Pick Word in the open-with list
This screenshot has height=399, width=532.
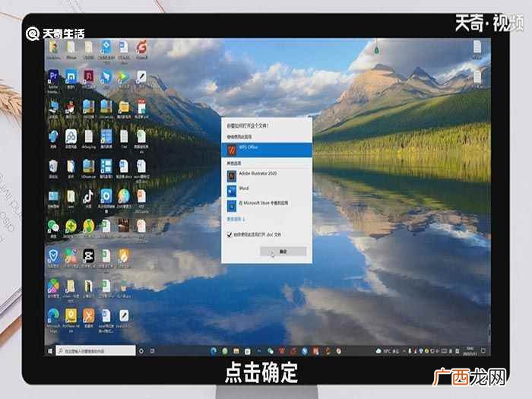267,191
